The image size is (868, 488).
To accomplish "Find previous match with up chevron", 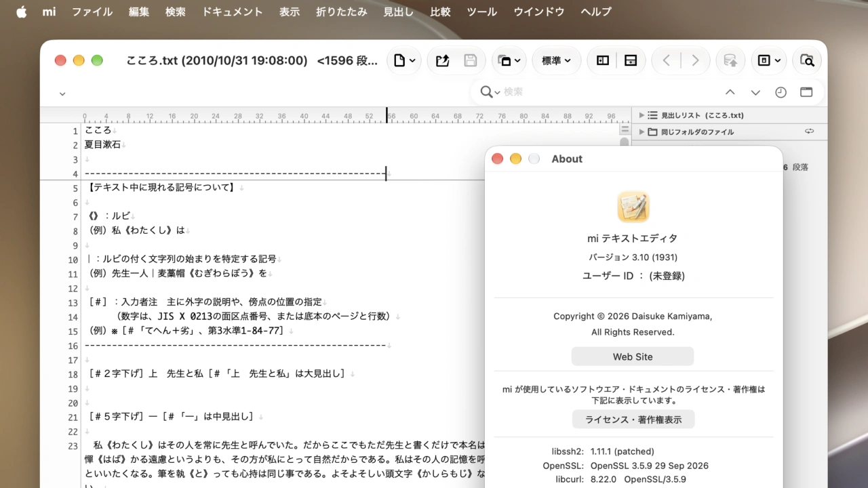I will [730, 92].
